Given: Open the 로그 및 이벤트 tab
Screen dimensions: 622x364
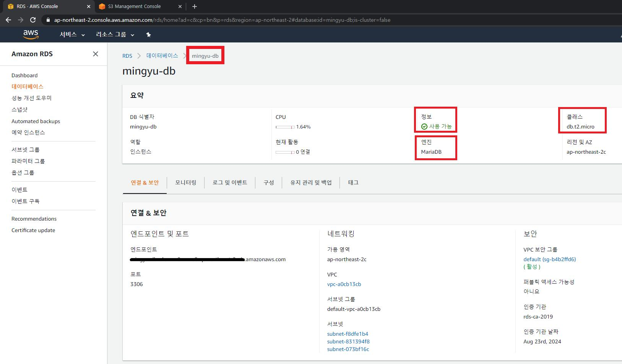Looking at the screenshot, I should click(x=230, y=182).
